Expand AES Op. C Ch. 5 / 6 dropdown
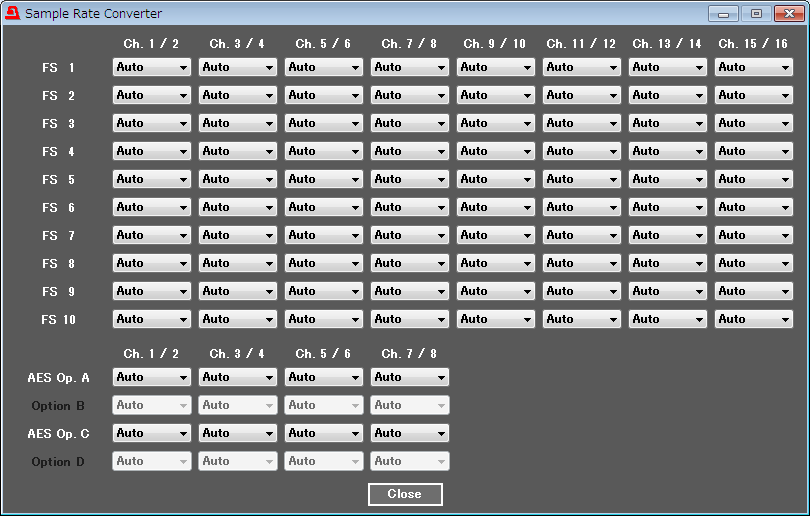Viewport: 810px width, 516px height. [323, 433]
